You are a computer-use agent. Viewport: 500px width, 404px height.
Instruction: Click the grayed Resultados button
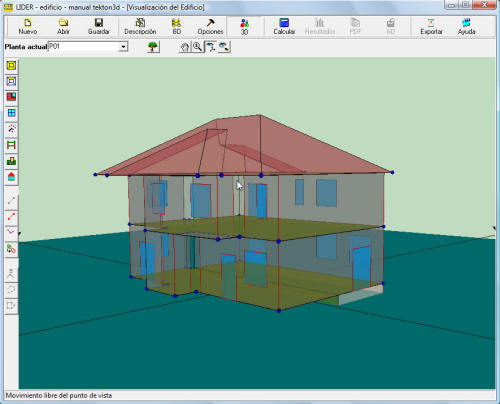pyautogui.click(x=320, y=27)
